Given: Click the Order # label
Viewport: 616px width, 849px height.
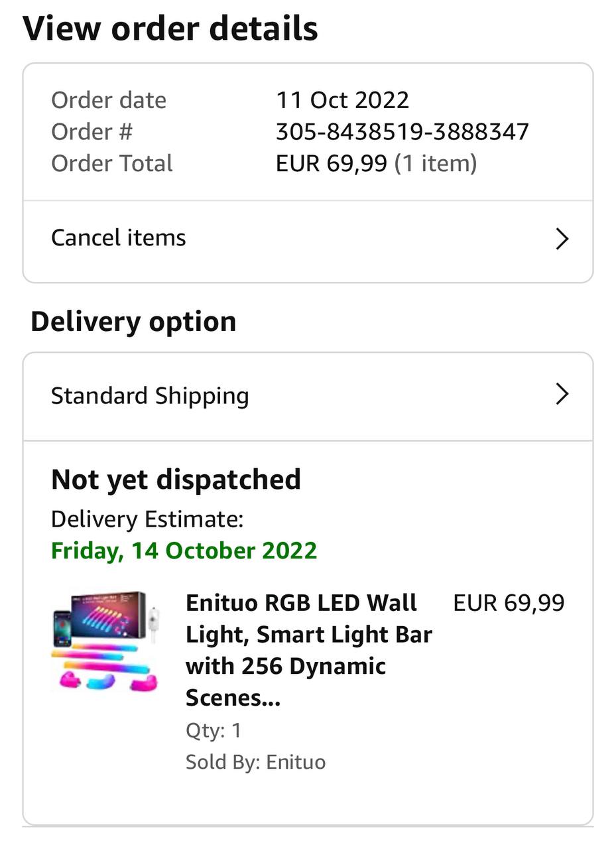Looking at the screenshot, I should click(x=92, y=131).
